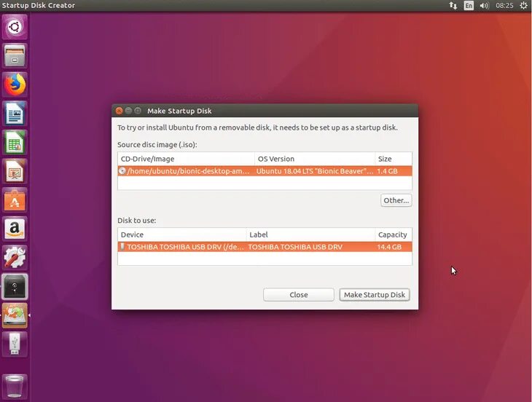Open the network indicator in top panel
Viewport: 532px width, 402px height.
[453, 5]
